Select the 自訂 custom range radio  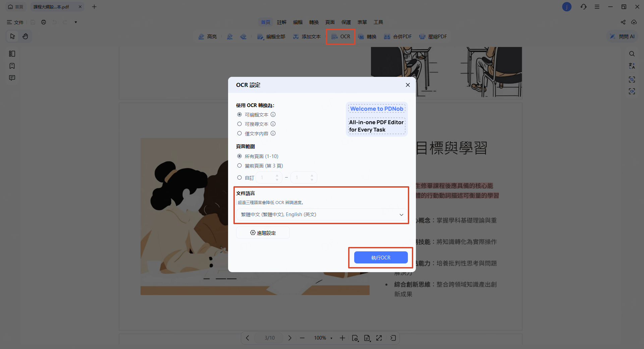(x=239, y=178)
